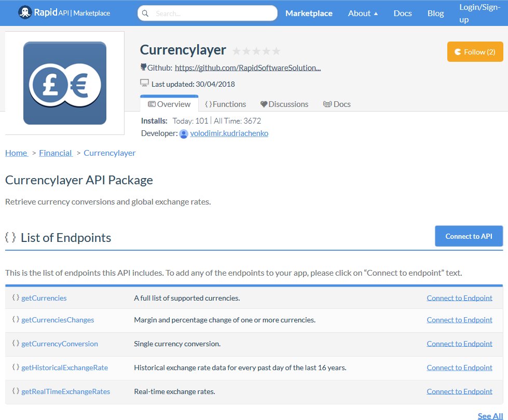Screen dimensions: 508x420
Task: Click the braces icon beside getCurrencyConversion
Action: coord(16,343)
